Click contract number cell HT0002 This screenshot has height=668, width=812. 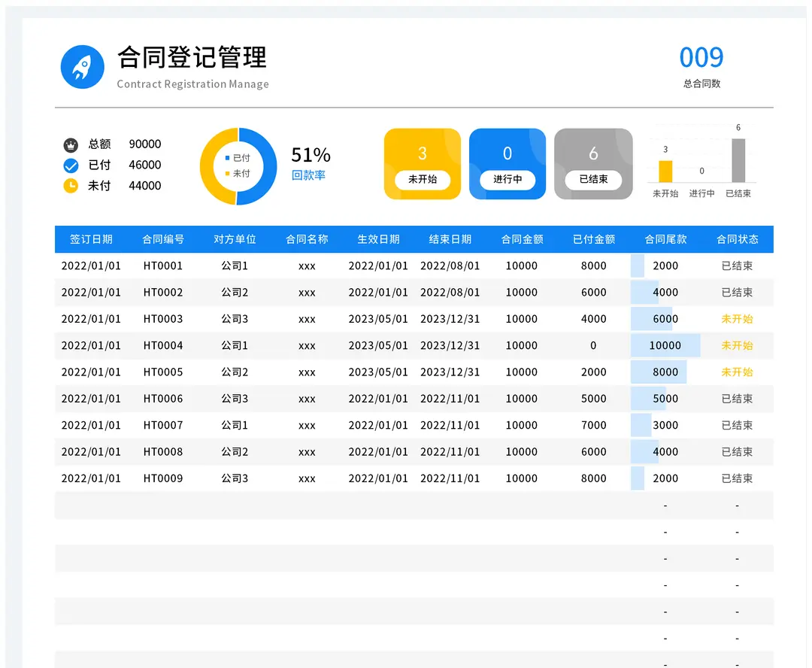tap(163, 293)
